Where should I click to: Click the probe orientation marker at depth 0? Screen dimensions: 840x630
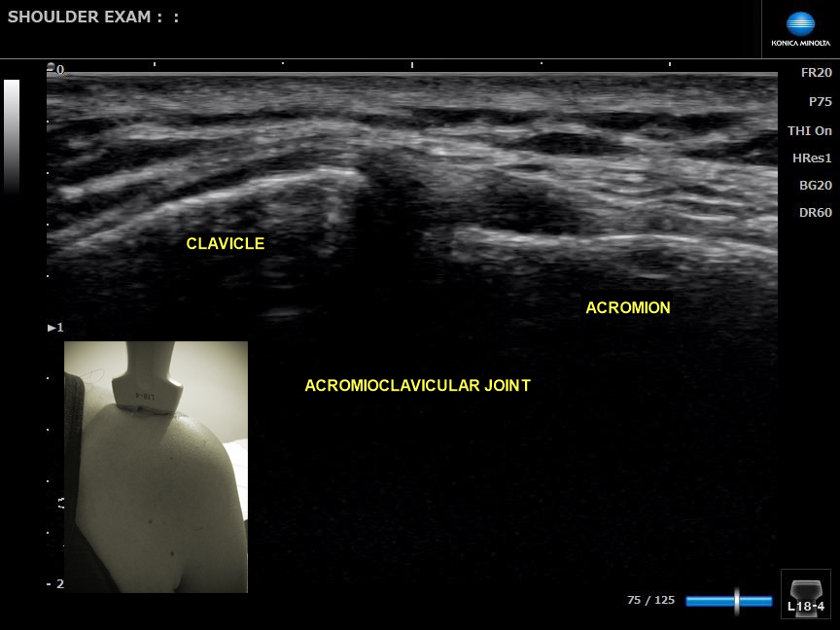(x=52, y=69)
